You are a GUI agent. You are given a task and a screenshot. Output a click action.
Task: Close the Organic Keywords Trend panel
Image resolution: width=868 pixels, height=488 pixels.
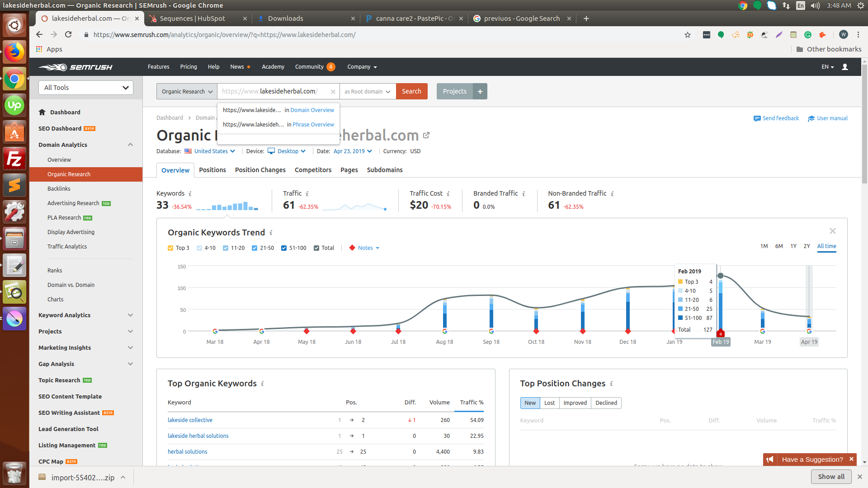[833, 231]
